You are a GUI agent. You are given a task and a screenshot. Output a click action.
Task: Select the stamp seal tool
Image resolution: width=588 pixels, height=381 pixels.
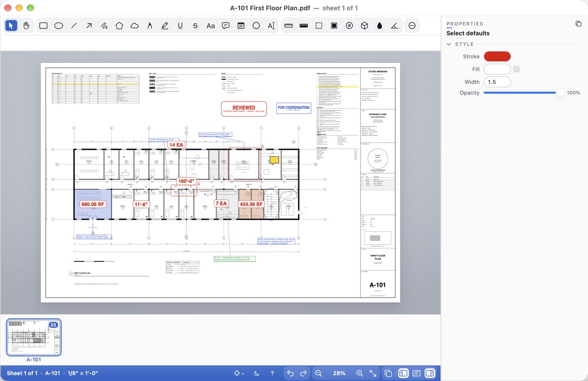coord(256,25)
